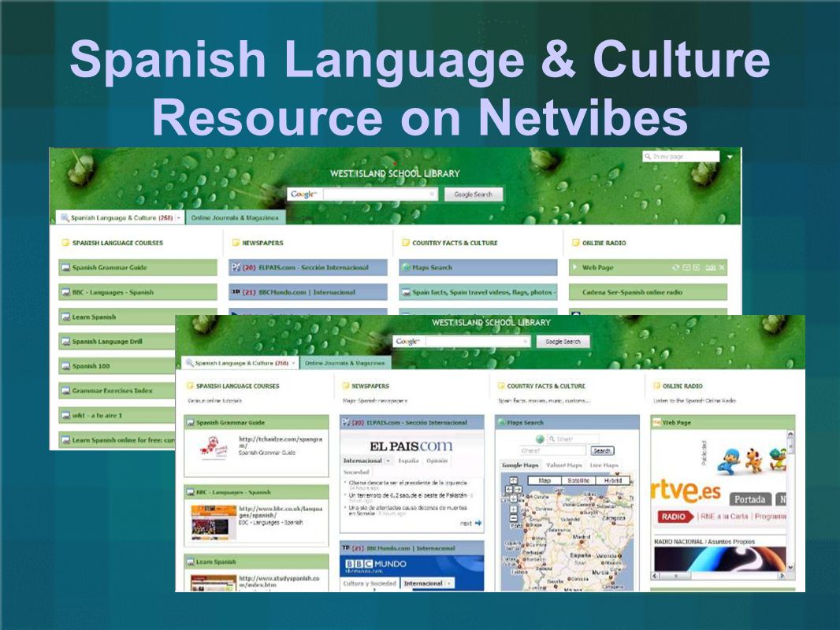Click the refresh icon on the back screenshot's Web Page widget

pyautogui.click(x=675, y=267)
